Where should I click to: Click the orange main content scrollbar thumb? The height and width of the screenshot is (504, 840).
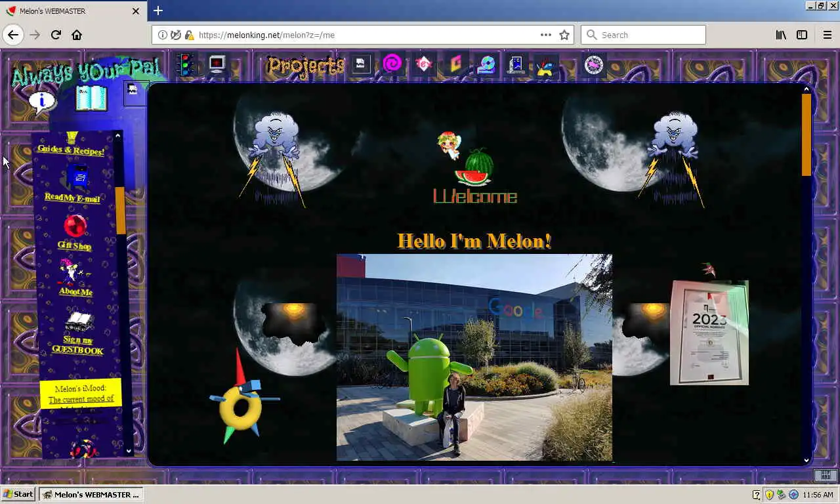pyautogui.click(x=807, y=135)
